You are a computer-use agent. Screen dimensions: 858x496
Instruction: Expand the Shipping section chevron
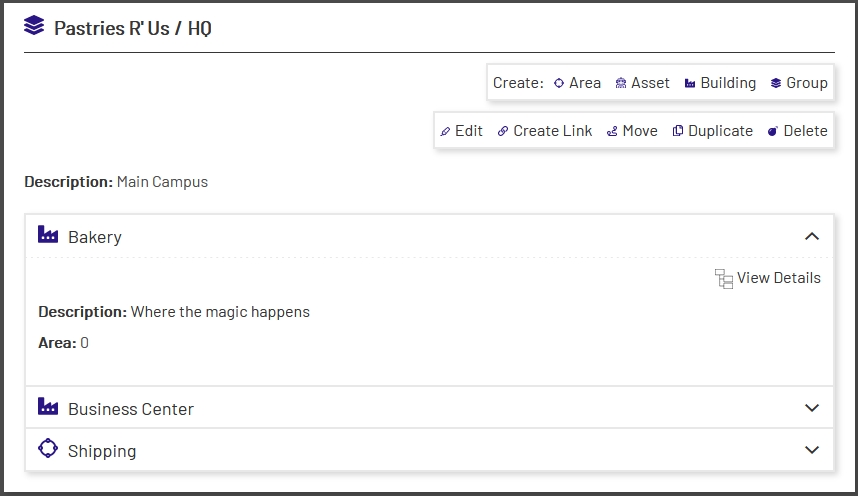click(811, 450)
